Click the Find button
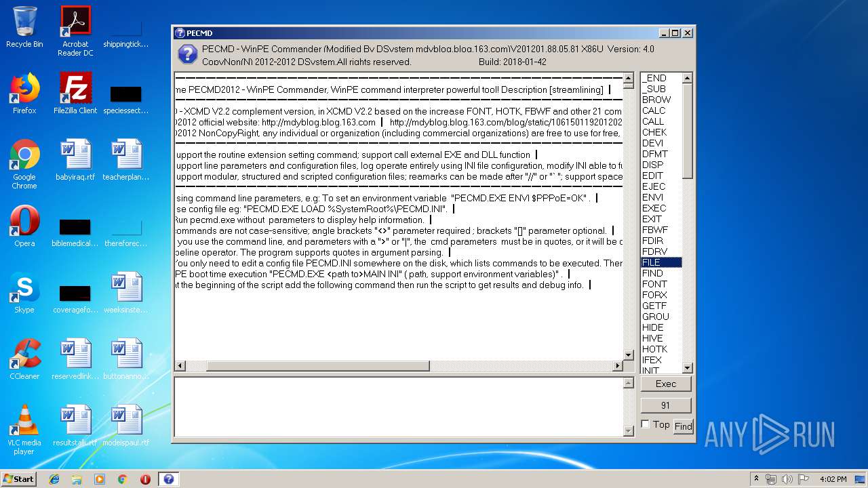 (x=683, y=426)
